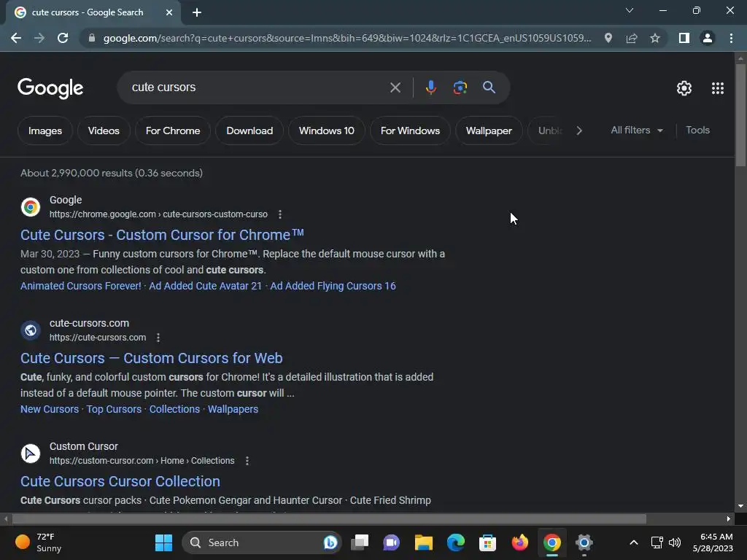Open the 6:45 AM clock and calendar
The width and height of the screenshot is (747, 560).
pyautogui.click(x=713, y=542)
